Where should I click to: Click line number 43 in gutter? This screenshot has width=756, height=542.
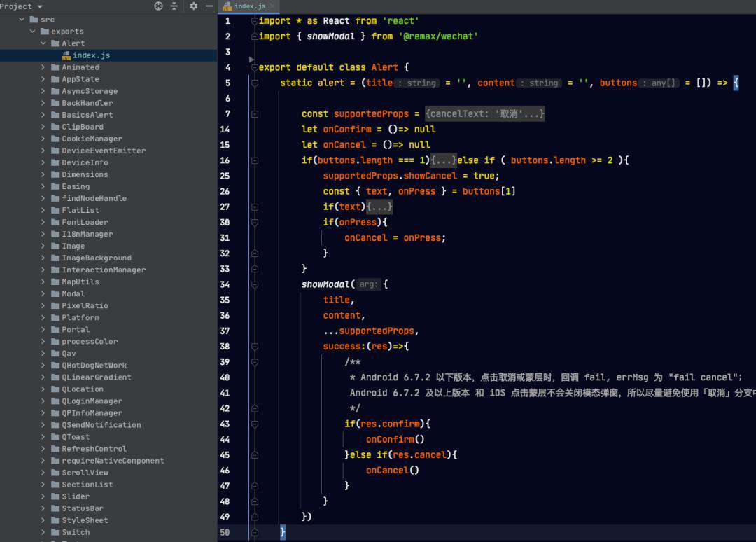pyautogui.click(x=225, y=424)
